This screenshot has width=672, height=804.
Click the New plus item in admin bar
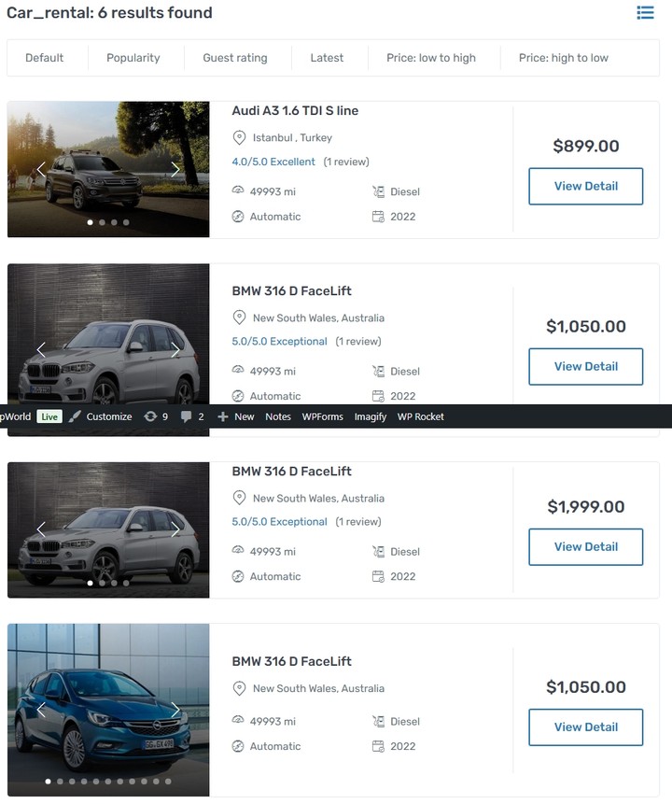235,416
